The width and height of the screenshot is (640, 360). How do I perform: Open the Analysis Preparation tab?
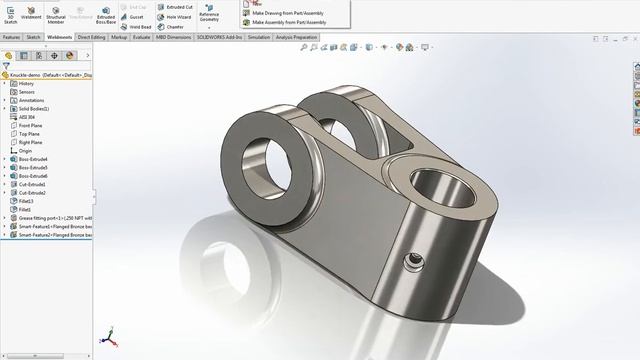297,37
